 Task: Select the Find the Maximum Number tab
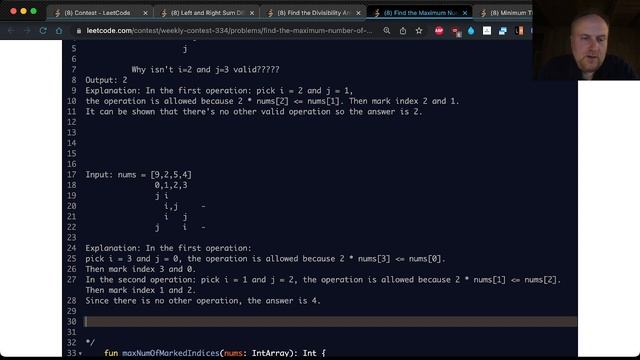pos(420,13)
